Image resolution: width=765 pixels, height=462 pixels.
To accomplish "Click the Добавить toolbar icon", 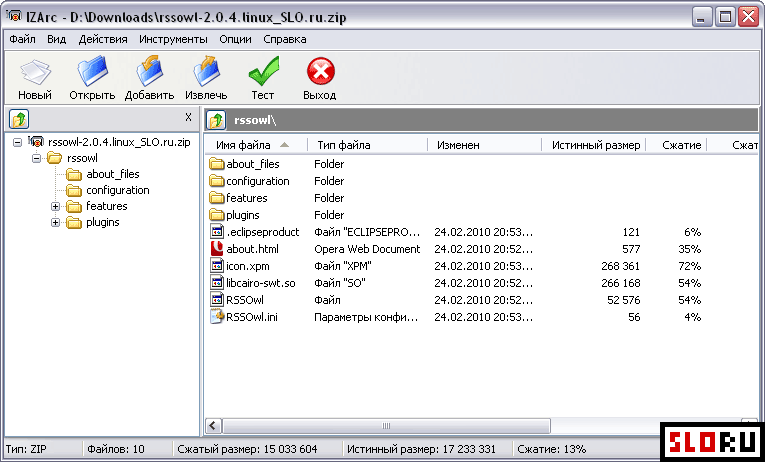I will click(149, 72).
